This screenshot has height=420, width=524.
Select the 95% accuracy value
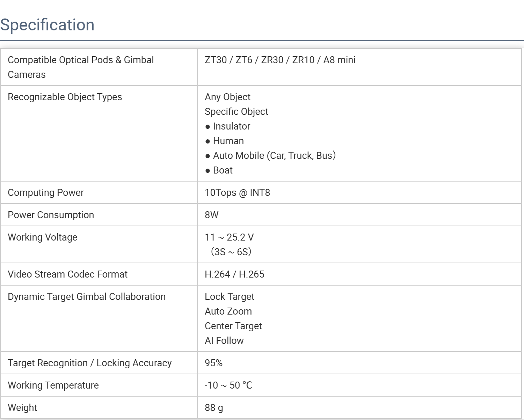click(213, 363)
